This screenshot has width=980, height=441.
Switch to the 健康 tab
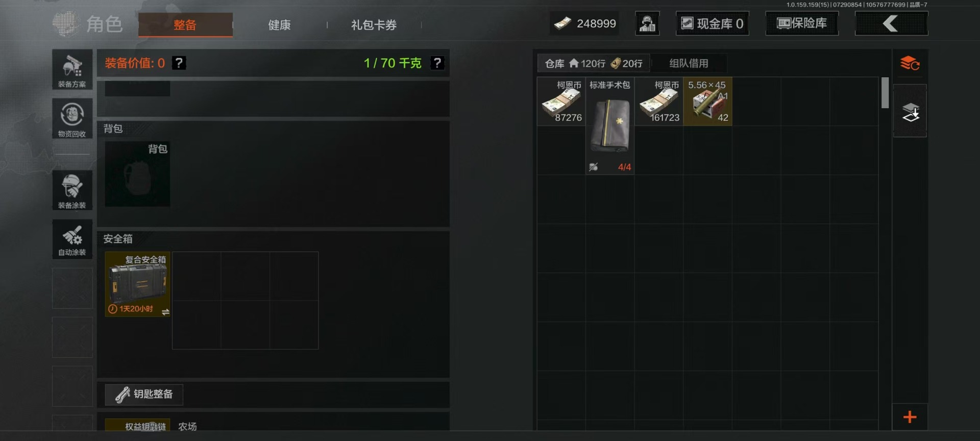pyautogui.click(x=279, y=24)
